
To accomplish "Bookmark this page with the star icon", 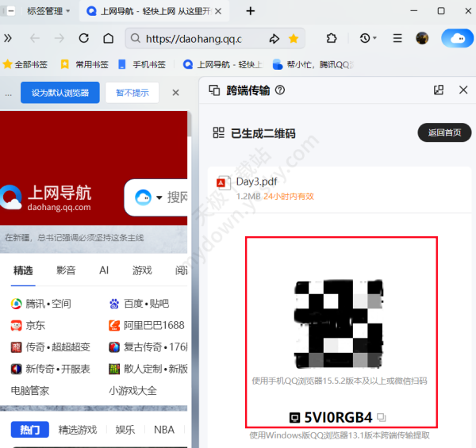I will tap(294, 38).
